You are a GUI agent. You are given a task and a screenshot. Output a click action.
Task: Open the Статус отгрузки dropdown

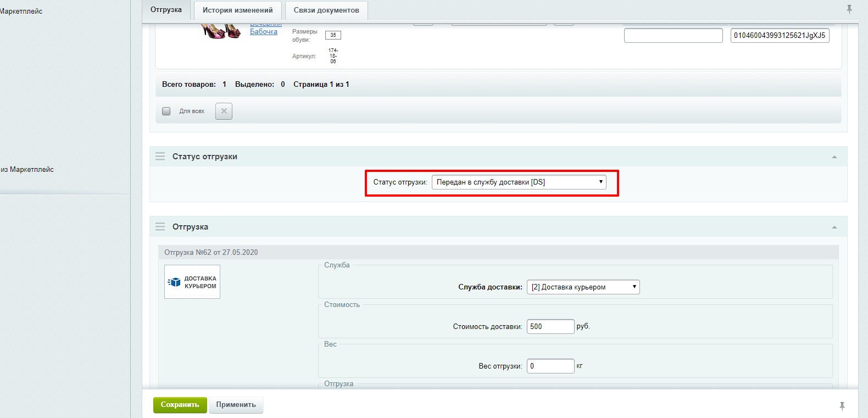519,182
